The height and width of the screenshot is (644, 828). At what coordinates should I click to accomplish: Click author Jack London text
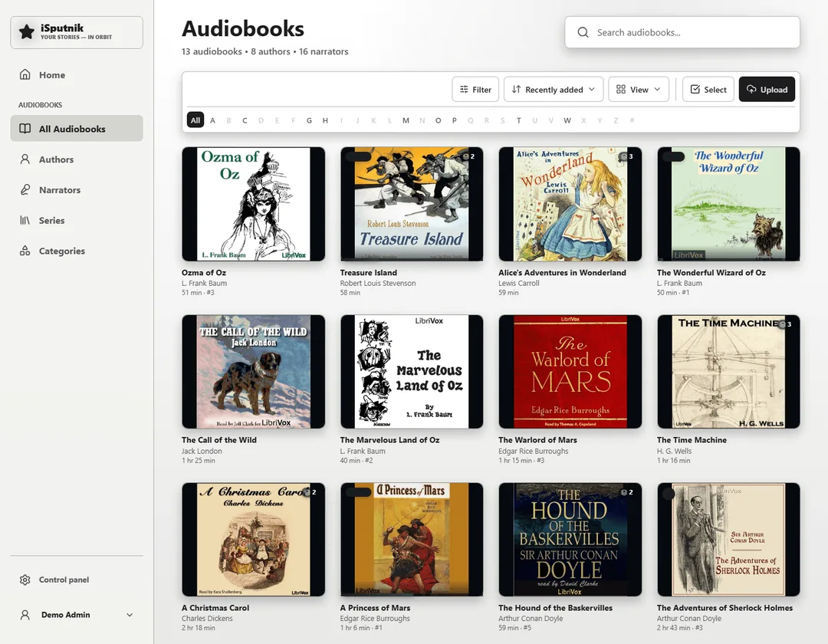click(202, 451)
